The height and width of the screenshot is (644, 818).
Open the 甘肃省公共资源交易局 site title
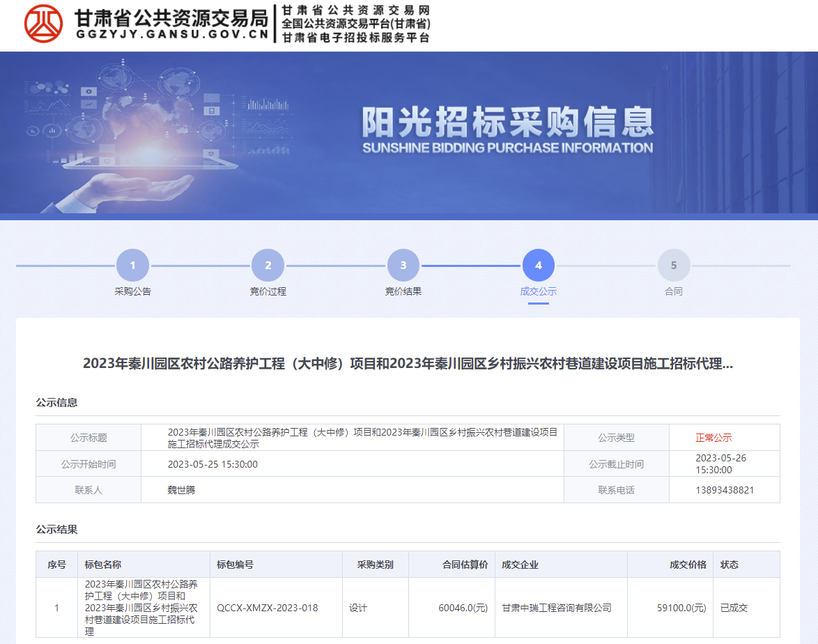[x=171, y=17]
